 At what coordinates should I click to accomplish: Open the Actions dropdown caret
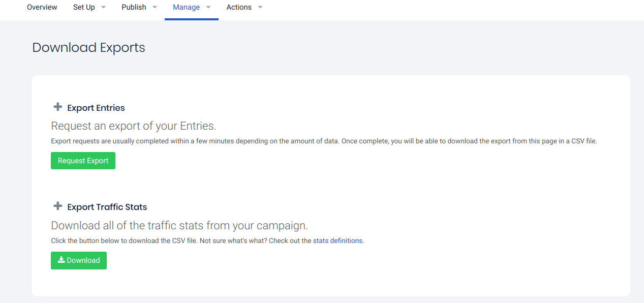(x=260, y=8)
